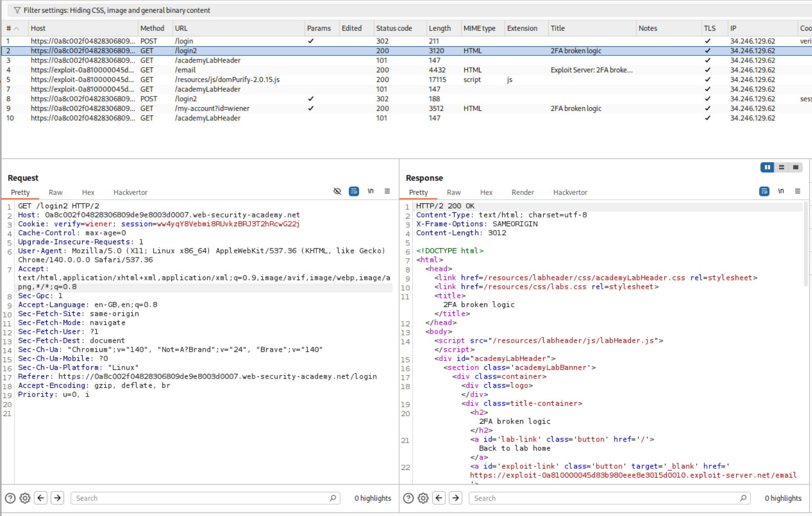Sort history by Status code column
The height and width of the screenshot is (516, 812).
tap(393, 28)
